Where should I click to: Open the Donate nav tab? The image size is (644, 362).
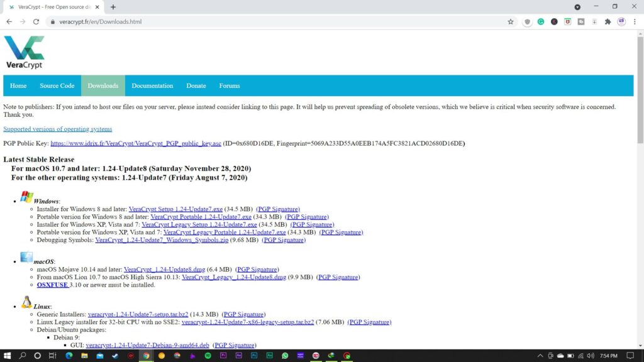click(x=196, y=85)
